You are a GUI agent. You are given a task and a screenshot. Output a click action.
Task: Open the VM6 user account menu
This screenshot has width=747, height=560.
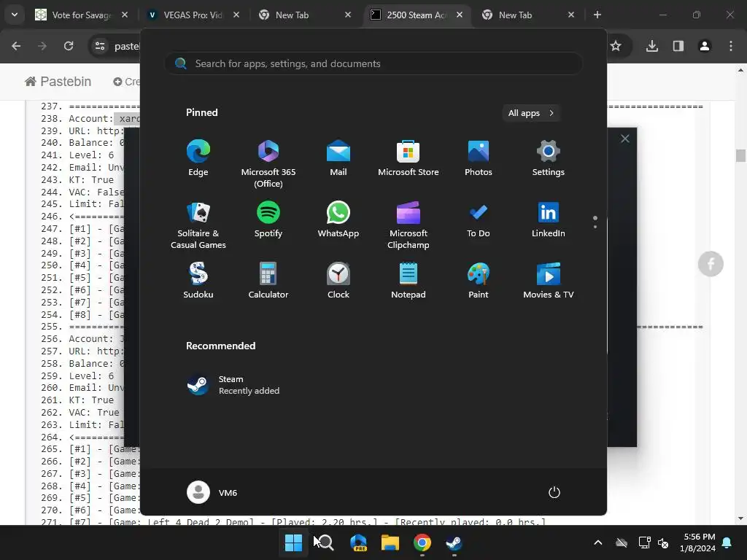tap(212, 492)
